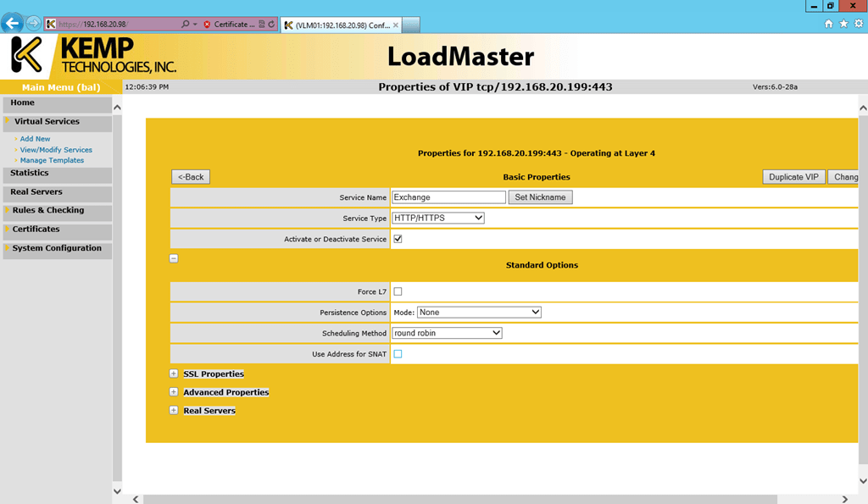The height and width of the screenshot is (504, 868).
Task: Click Add New virtual service link
Action: (35, 139)
